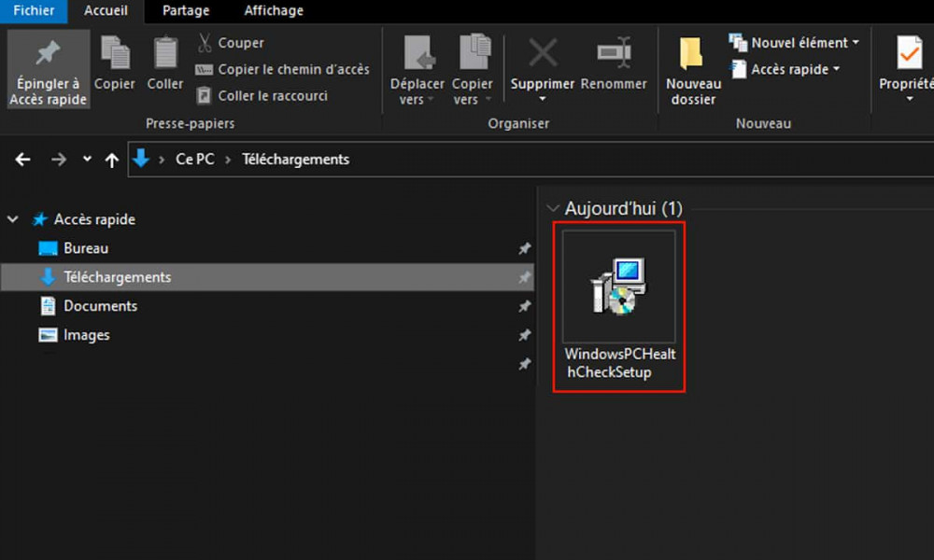Create a Nouveau dossier

tap(693, 70)
